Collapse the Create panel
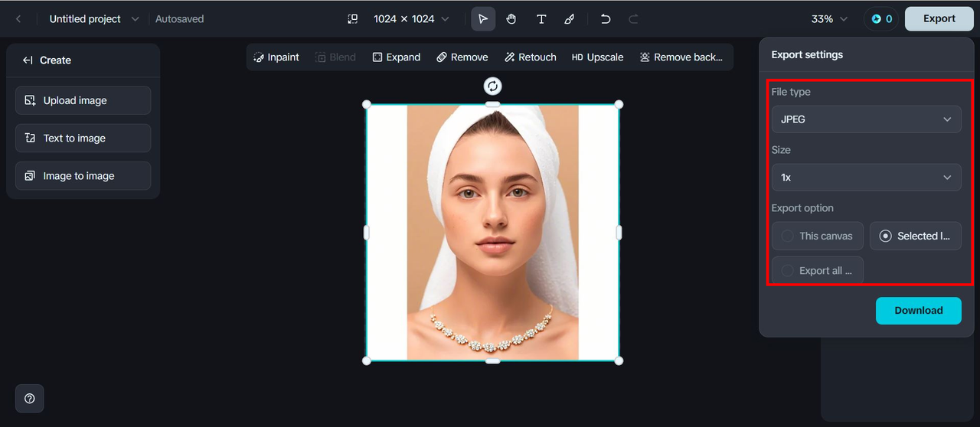This screenshot has height=427, width=980. [28, 60]
